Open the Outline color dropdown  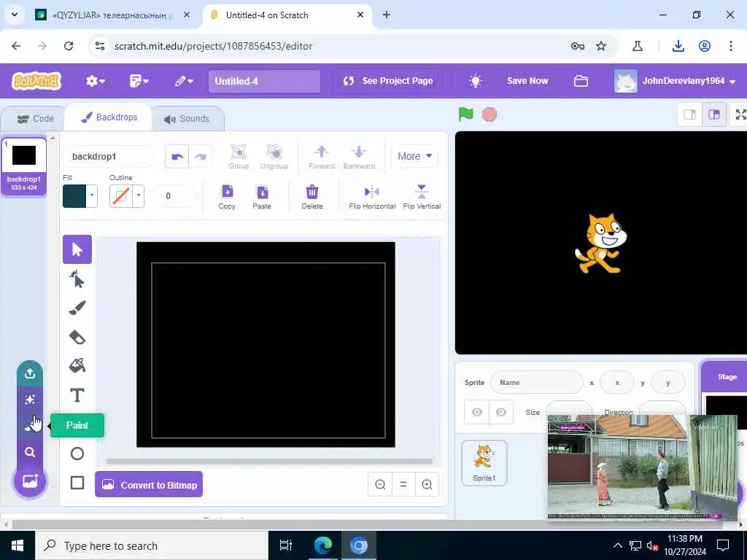139,195
